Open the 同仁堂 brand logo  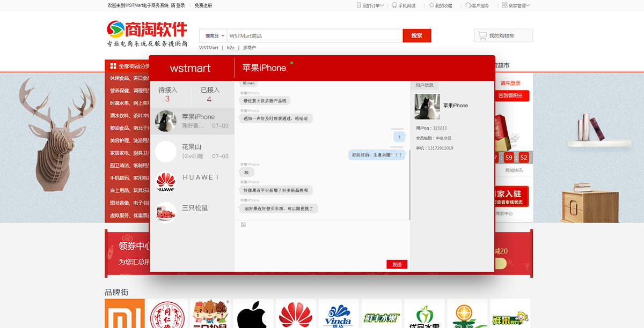167,314
